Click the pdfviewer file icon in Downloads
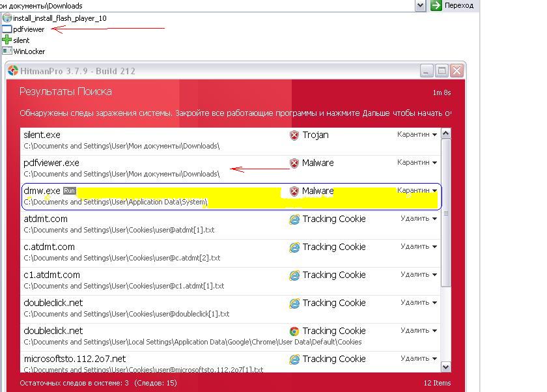The width and height of the screenshot is (547, 392). [x=7, y=29]
